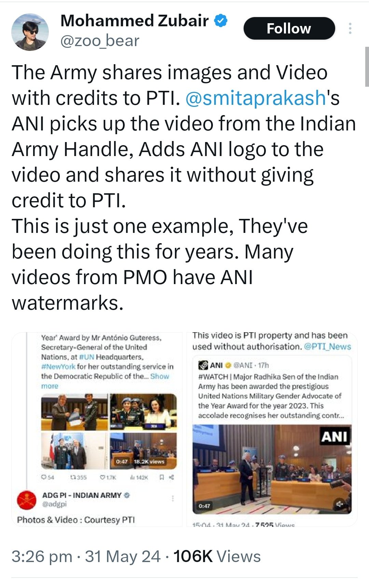Click the Indian Army crest avatar

pos(27,500)
